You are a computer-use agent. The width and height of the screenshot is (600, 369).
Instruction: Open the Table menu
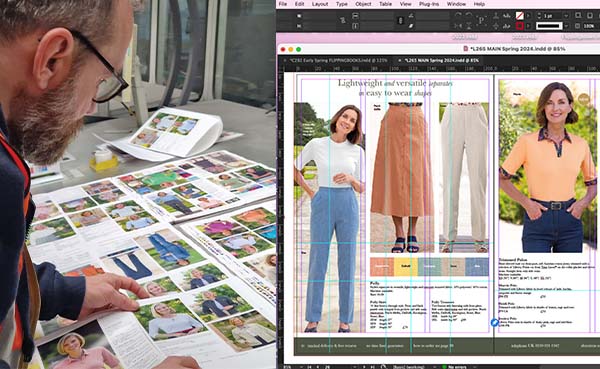[385, 4]
